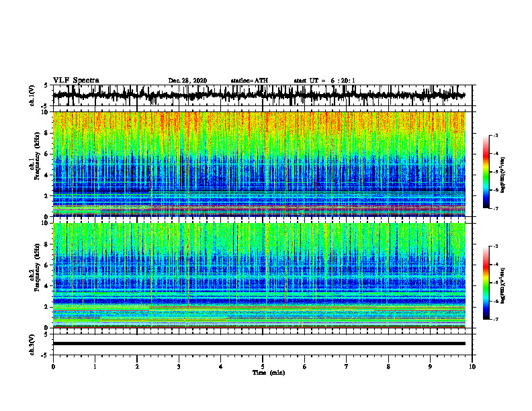Click the "5" minute tick label on time axis
This screenshot has width=532, height=411.
point(263,367)
